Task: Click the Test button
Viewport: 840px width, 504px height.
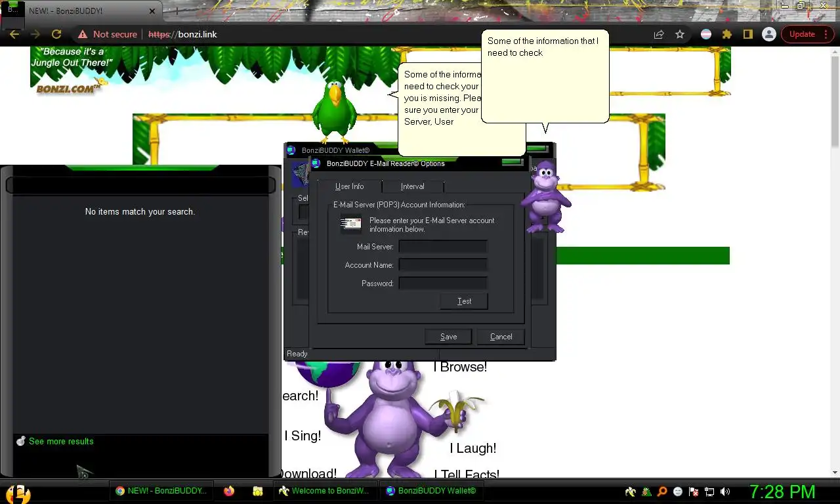Action: point(464,301)
